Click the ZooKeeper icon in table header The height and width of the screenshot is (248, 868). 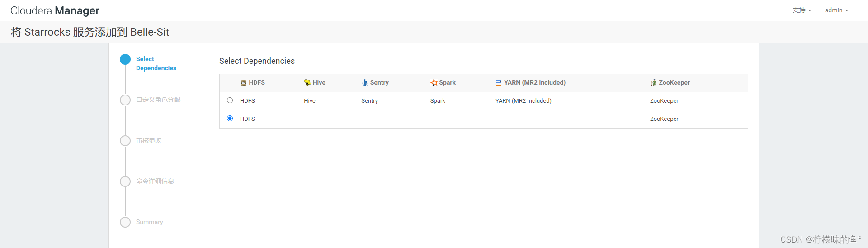[x=653, y=83]
